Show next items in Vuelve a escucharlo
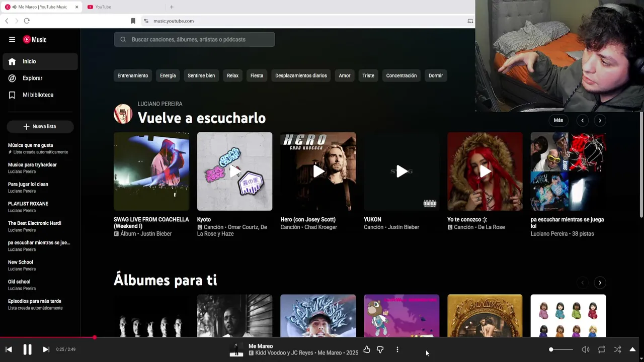 (600, 121)
